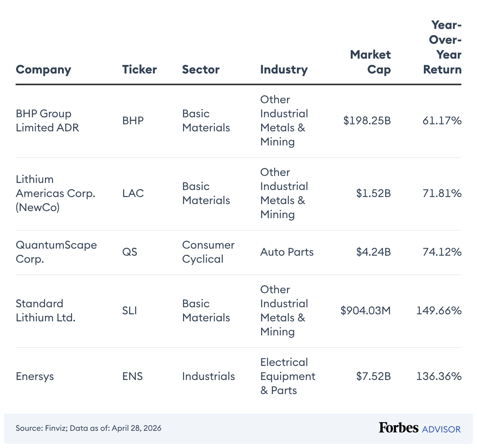Screen dimensions: 477x448
Task: Click the SLI ticker symbol
Action: (x=129, y=311)
